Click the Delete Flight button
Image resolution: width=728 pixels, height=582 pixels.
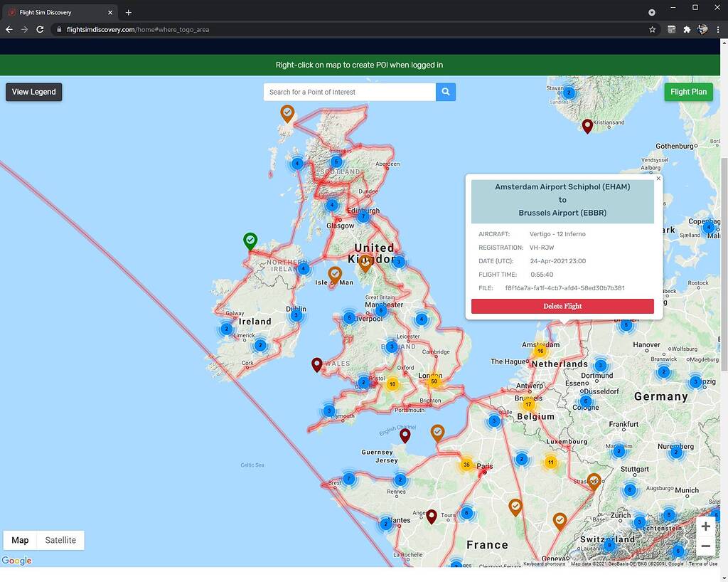tap(562, 306)
